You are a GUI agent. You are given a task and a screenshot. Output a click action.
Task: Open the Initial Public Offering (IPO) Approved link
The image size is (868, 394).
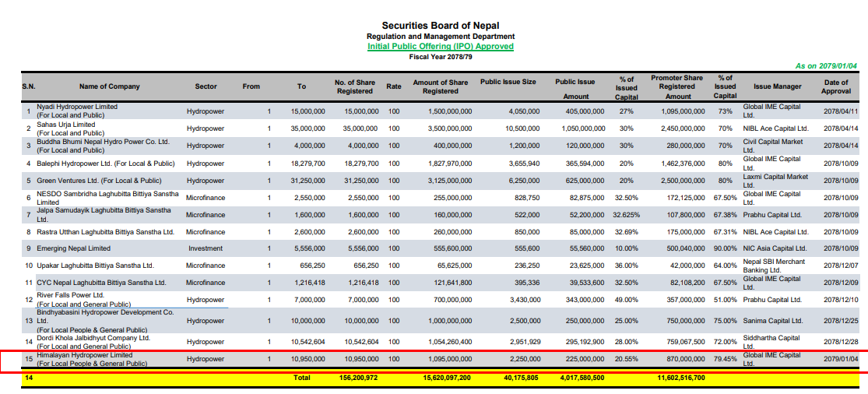[440, 47]
